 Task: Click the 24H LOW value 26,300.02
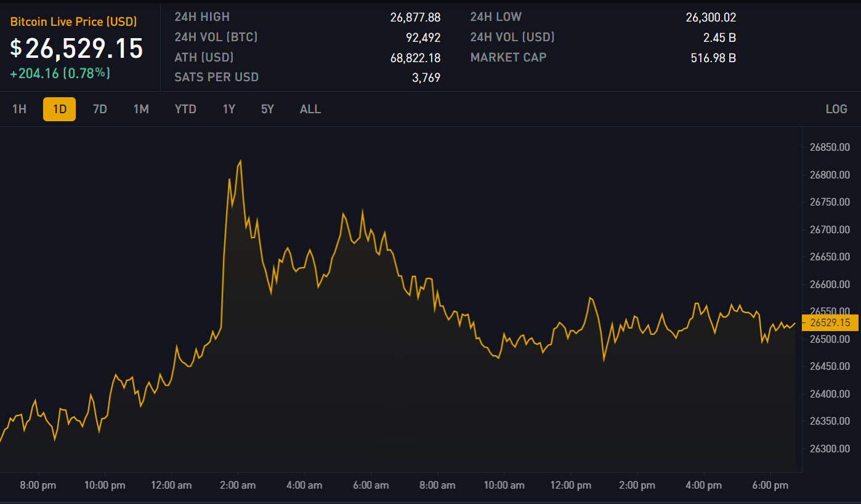(x=711, y=17)
